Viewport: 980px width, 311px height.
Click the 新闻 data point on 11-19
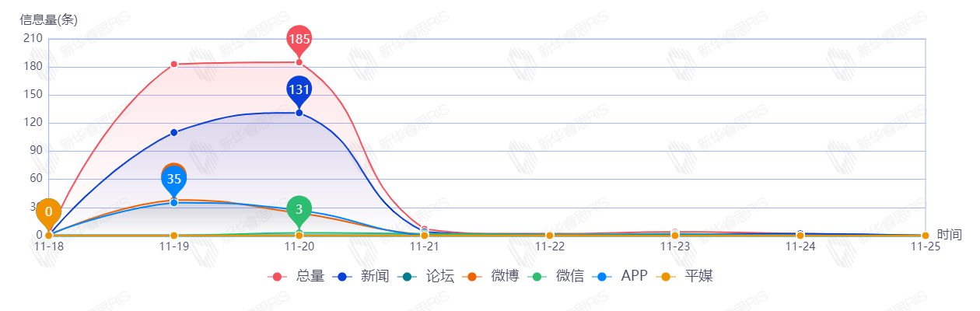tap(174, 132)
